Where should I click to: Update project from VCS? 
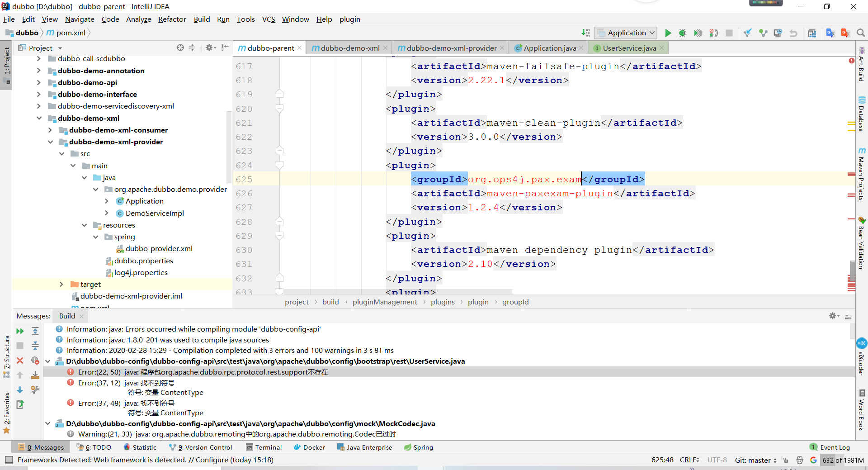point(748,33)
